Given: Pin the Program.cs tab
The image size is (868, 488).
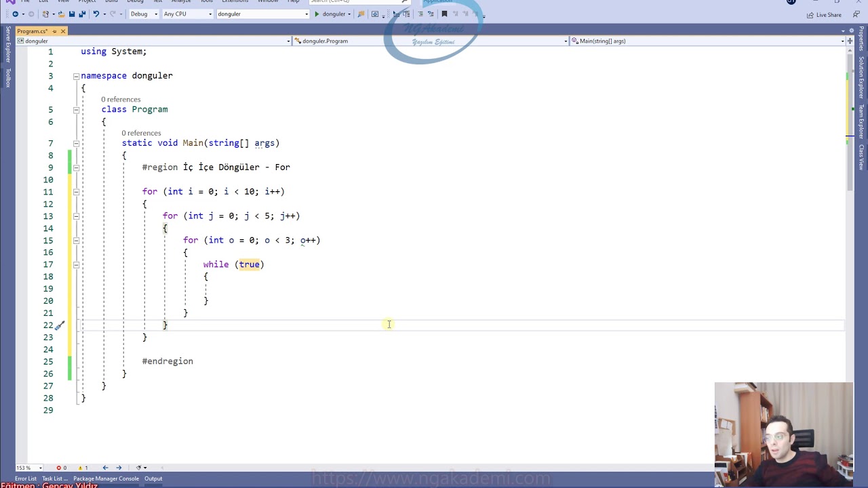Looking at the screenshot, I should [55, 31].
